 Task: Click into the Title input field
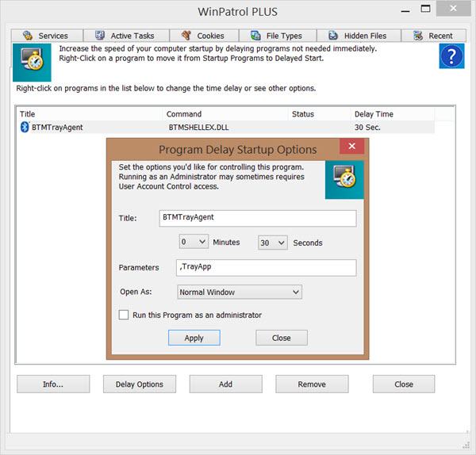point(258,219)
